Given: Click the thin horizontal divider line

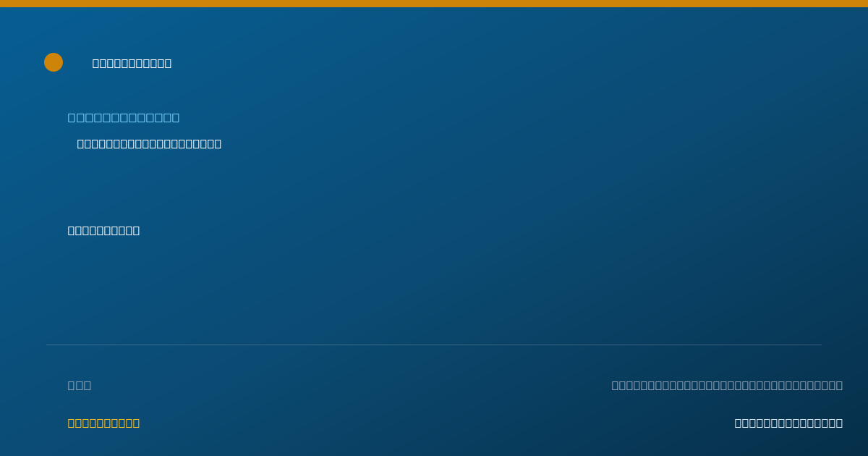Looking at the screenshot, I should click(434, 345).
